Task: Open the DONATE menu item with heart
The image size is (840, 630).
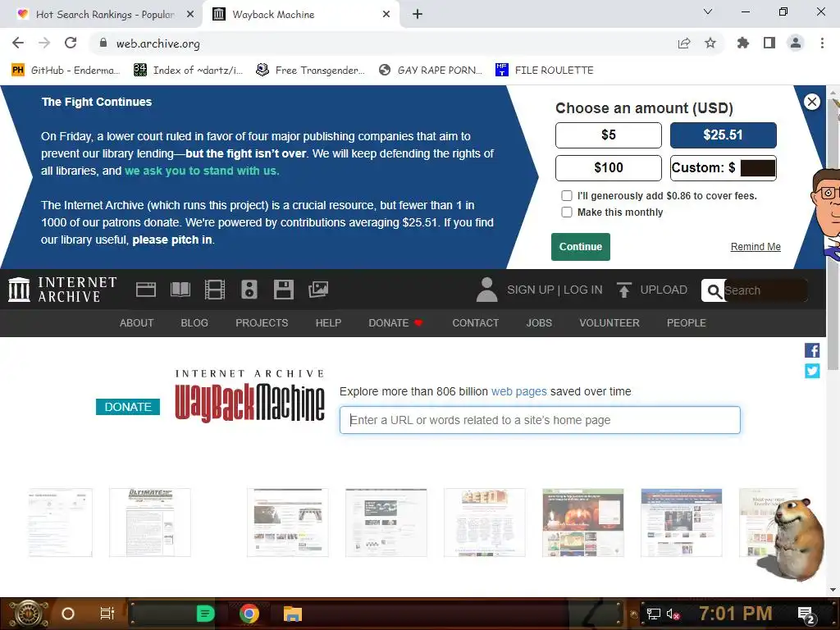Action: coord(396,323)
